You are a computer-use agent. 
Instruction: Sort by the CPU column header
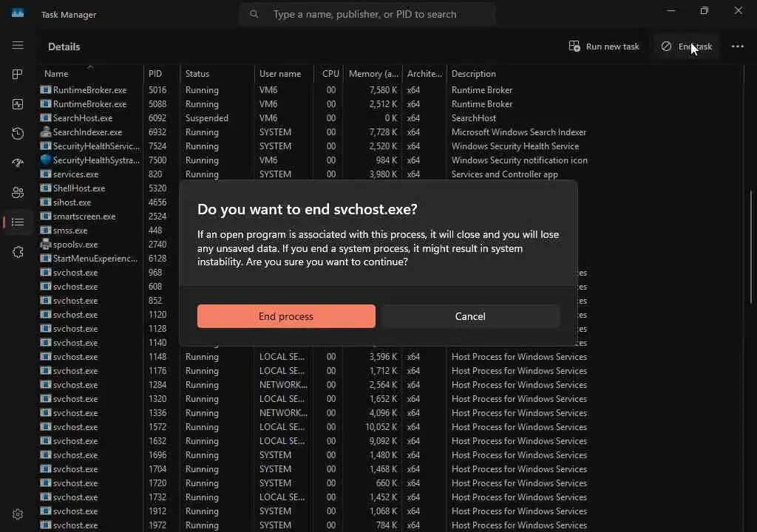329,74
